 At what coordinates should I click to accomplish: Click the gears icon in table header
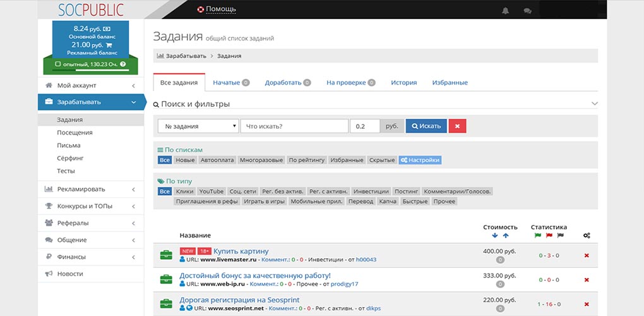coord(587,236)
